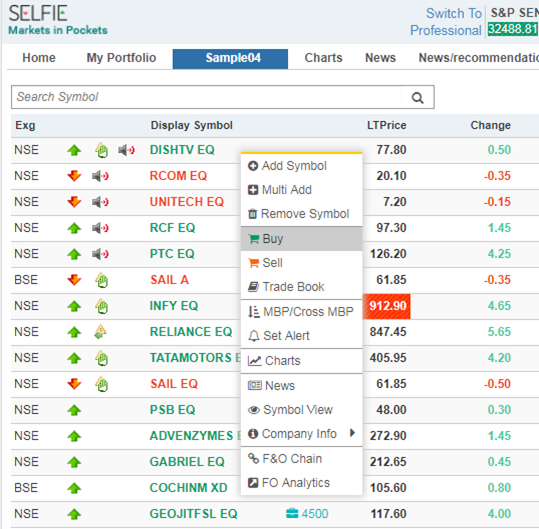Viewport: 539px width, 529px height.
Task: Click the GEOJITFSL EQ symbol link
Action: click(x=194, y=514)
